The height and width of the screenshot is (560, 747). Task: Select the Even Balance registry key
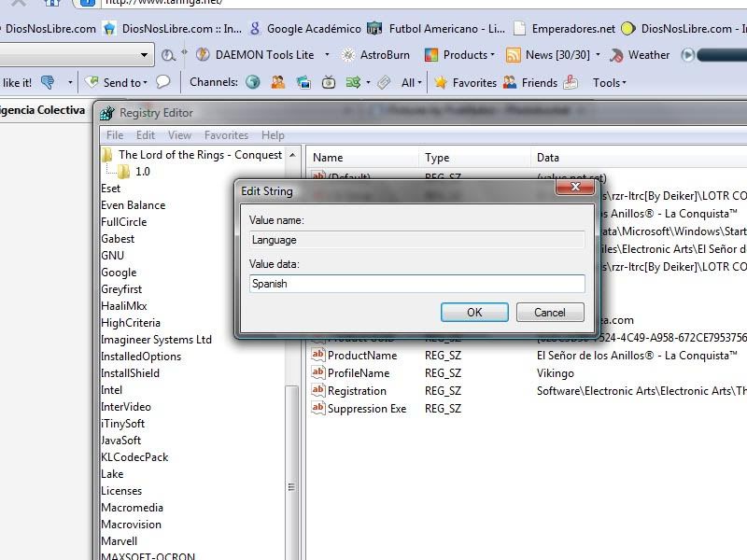pyautogui.click(x=133, y=205)
